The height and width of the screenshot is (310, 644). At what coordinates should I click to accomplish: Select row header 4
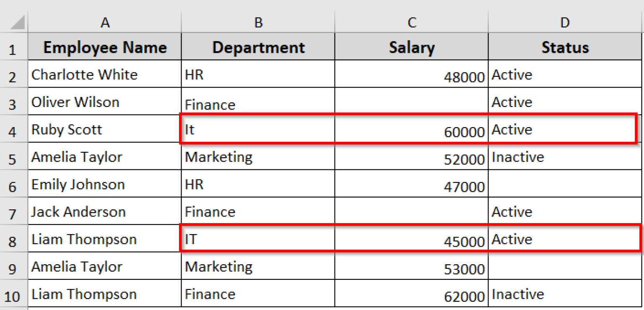[13, 129]
